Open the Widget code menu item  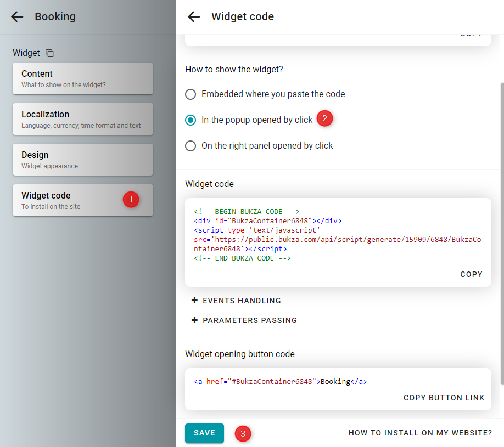click(83, 200)
